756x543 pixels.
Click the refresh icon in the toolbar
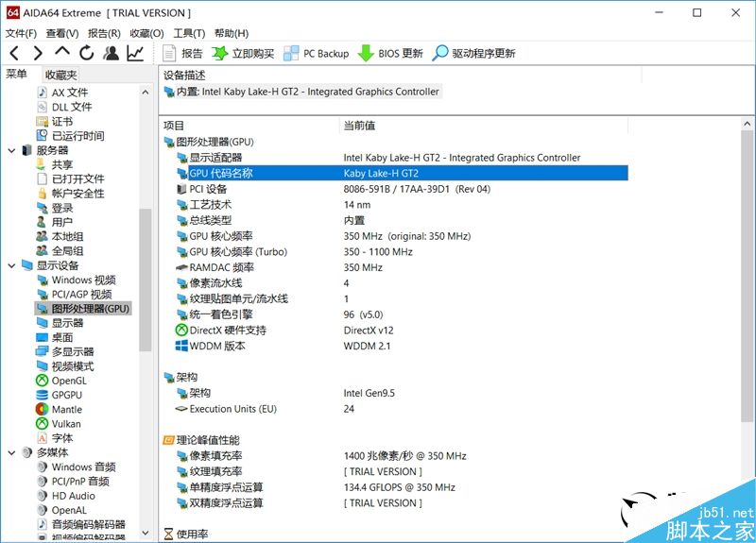87,53
